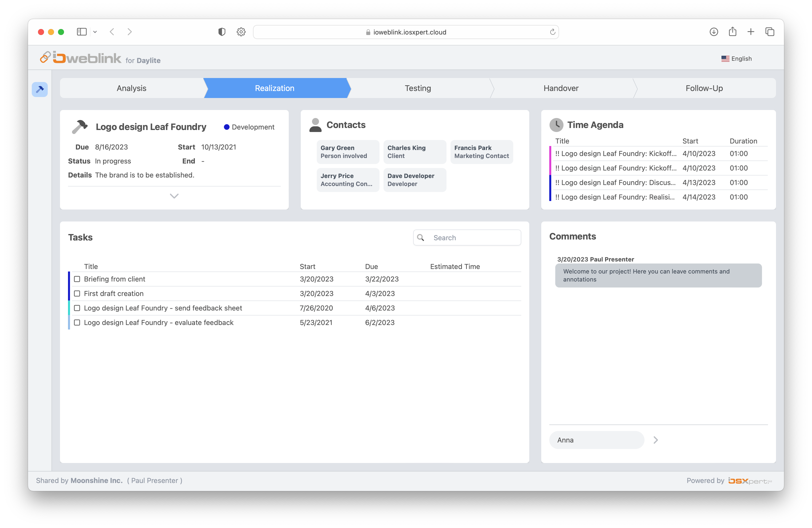The height and width of the screenshot is (528, 812).
Task: Show downloads via the download icon
Action: [714, 32]
